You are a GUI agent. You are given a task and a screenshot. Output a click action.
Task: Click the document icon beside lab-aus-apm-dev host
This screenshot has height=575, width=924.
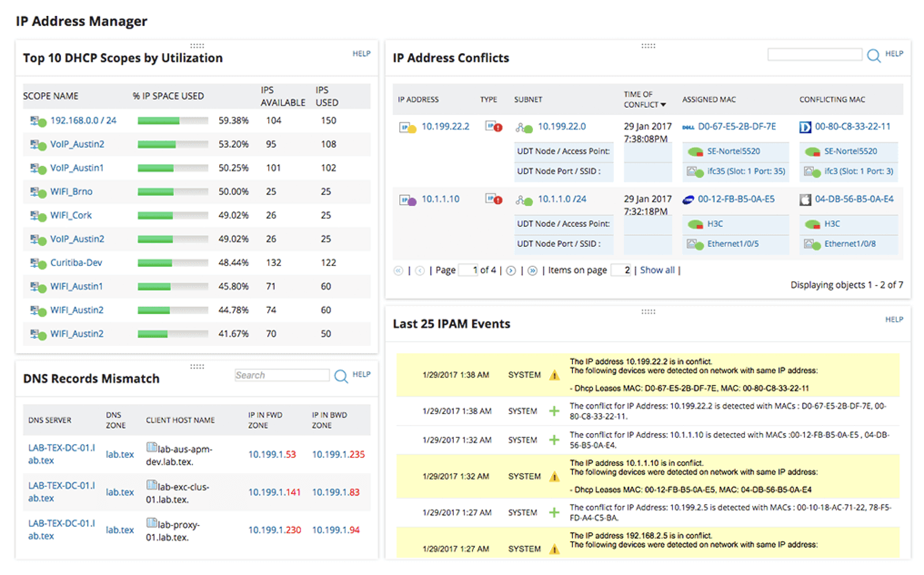coord(152,448)
